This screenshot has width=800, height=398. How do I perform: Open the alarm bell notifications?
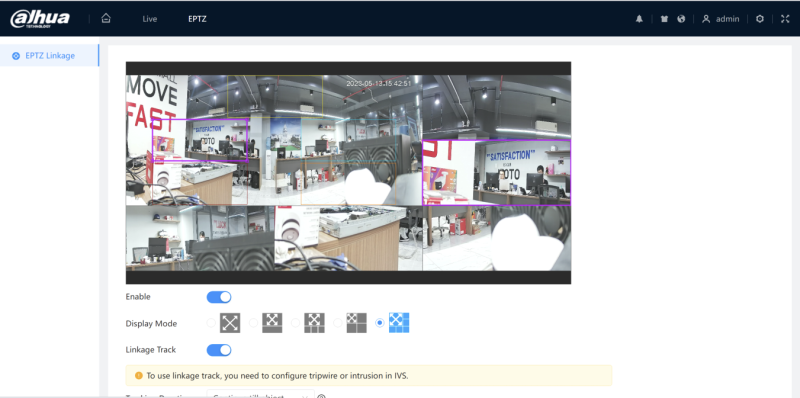[x=639, y=19]
